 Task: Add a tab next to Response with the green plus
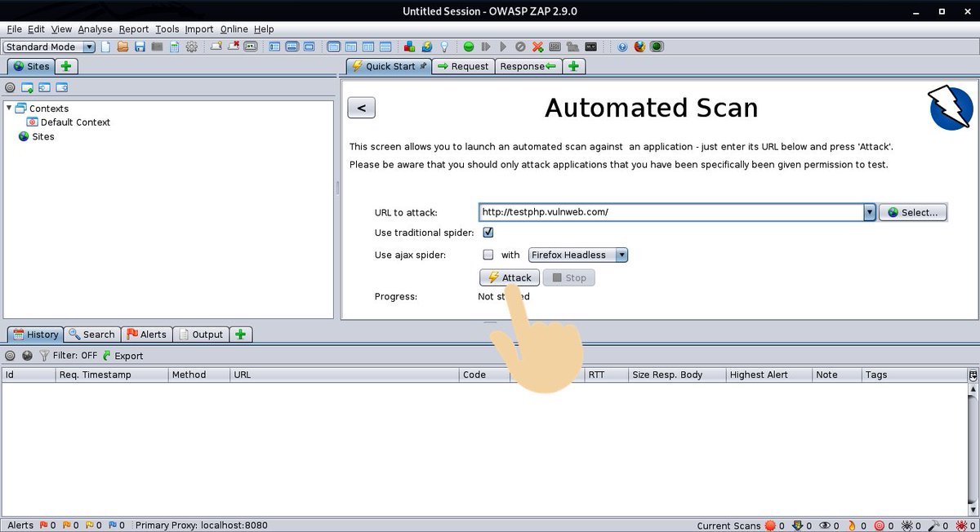coord(574,66)
